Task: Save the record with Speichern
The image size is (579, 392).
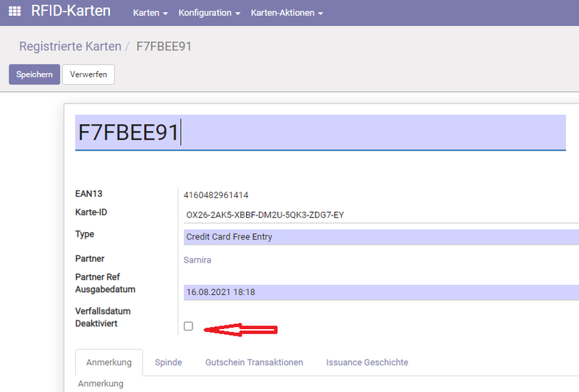Action: click(34, 74)
